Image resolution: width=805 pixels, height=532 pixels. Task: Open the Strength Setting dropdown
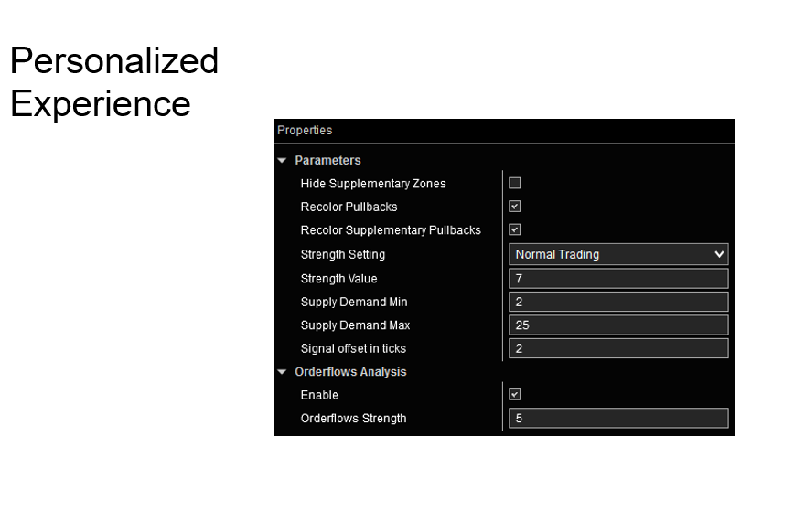click(617, 254)
